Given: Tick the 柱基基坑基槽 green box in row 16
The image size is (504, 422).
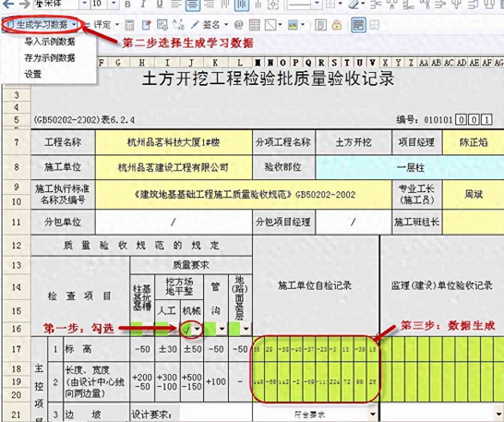Looking at the screenshot, I should pos(136,329).
